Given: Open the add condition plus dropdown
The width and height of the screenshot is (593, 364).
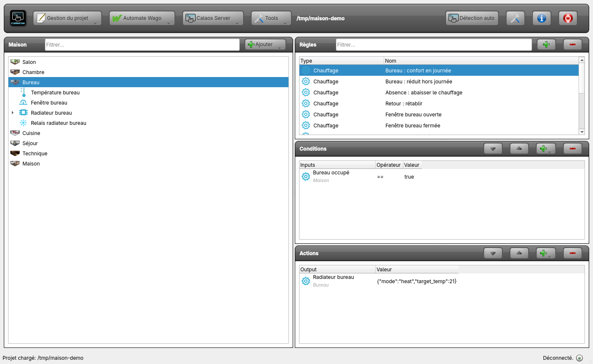Looking at the screenshot, I should coord(546,149).
